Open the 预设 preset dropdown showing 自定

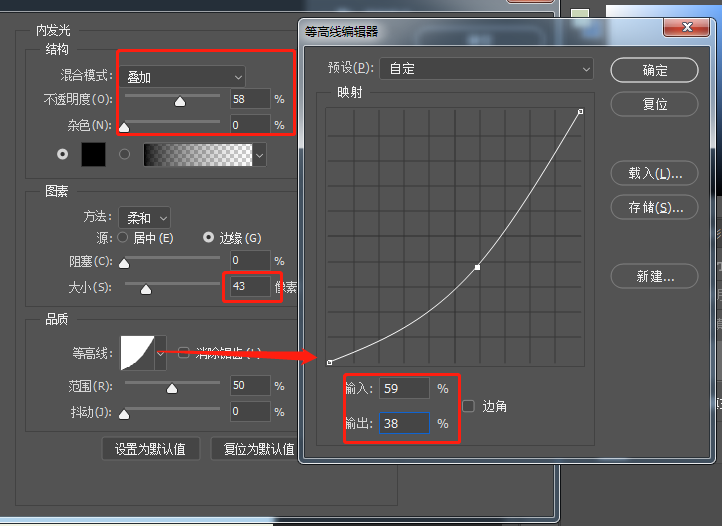click(487, 69)
